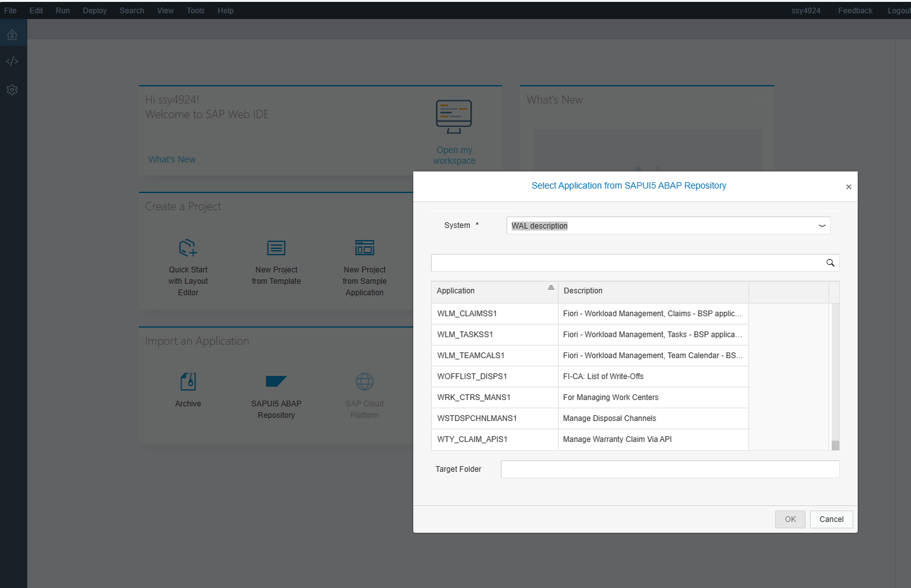Click the SAP Cloud Platform globe icon
This screenshot has height=588, width=911.
pyautogui.click(x=364, y=381)
